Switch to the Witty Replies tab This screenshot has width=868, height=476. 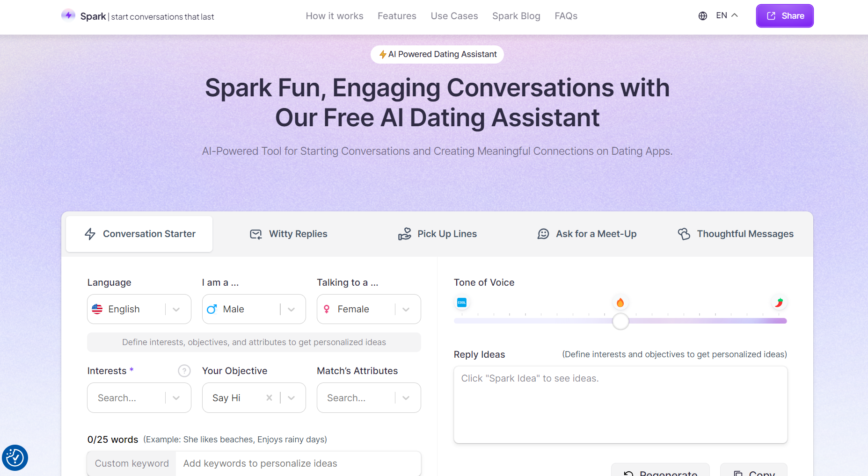point(289,234)
